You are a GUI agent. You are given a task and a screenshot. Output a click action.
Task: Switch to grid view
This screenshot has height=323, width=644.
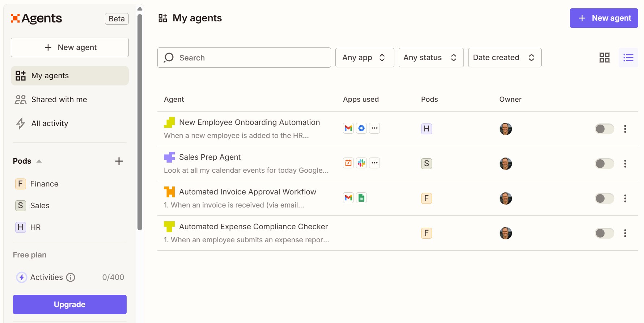(605, 58)
